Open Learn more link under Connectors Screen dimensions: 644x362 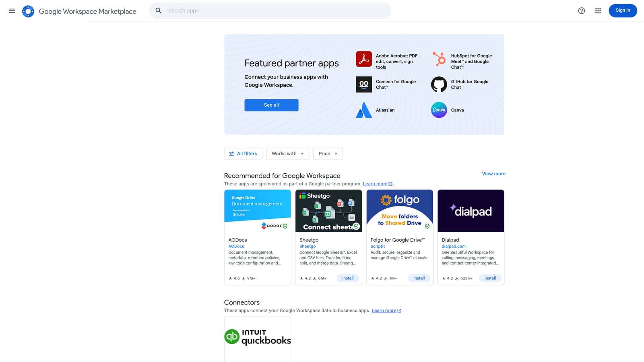click(x=384, y=311)
